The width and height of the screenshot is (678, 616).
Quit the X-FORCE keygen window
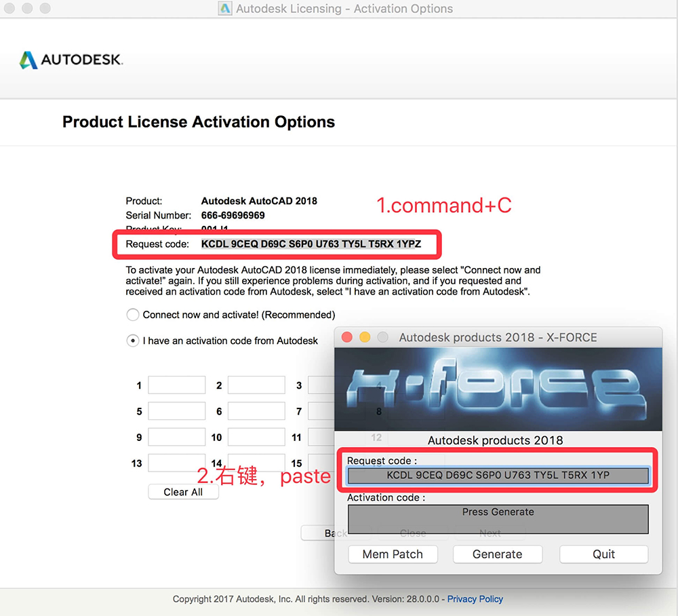603,554
